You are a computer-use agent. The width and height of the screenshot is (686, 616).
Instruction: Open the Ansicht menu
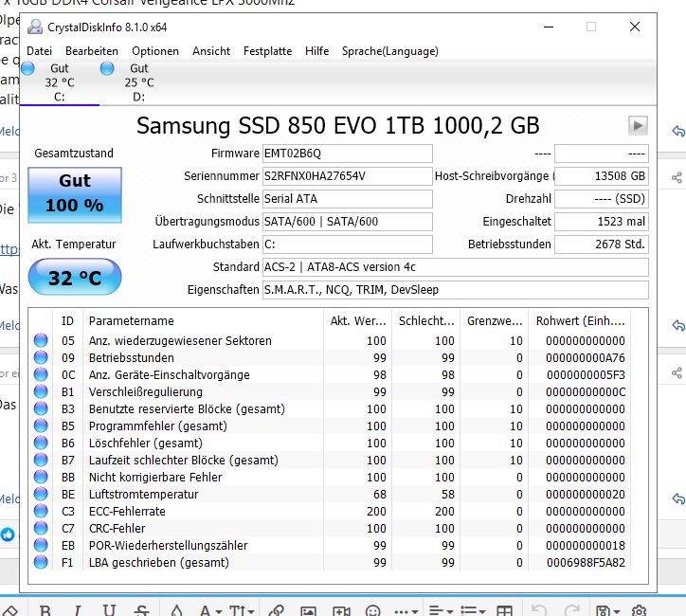coord(211,51)
